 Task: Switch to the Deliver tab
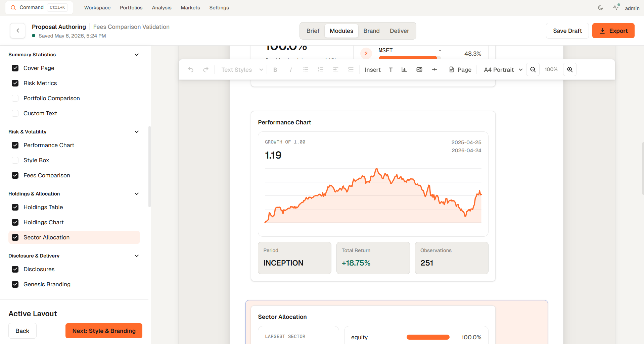click(399, 31)
